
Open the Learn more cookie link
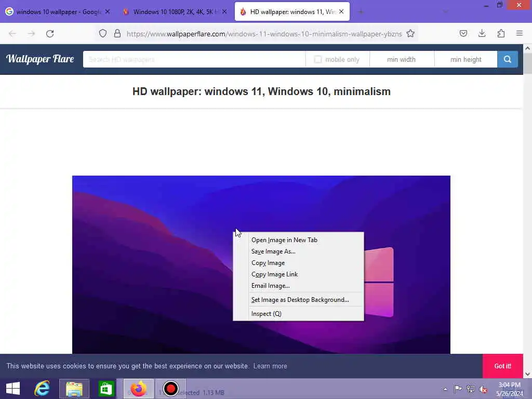(x=270, y=366)
